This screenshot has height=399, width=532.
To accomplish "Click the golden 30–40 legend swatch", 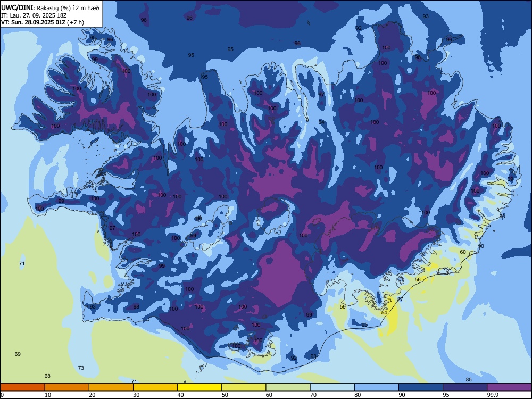I will [155, 387].
